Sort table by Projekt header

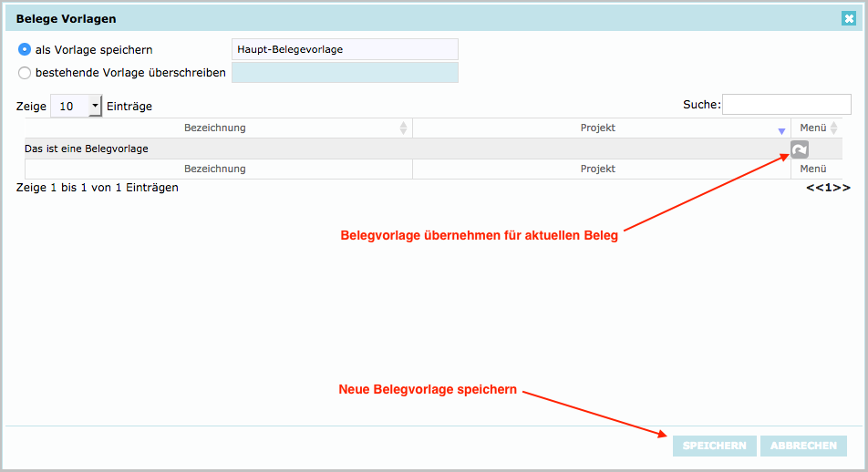click(598, 128)
